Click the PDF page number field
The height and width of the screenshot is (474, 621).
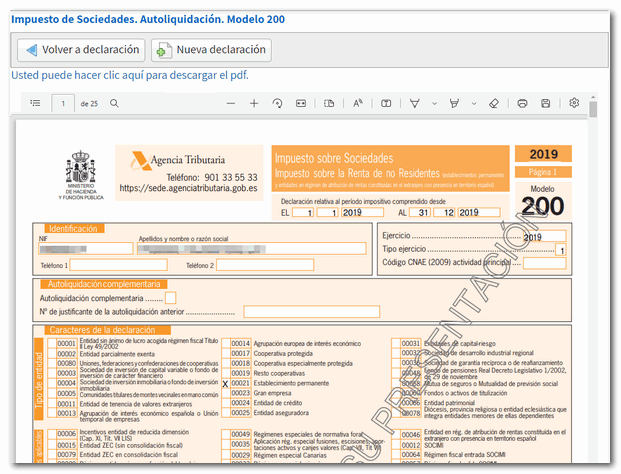64,103
